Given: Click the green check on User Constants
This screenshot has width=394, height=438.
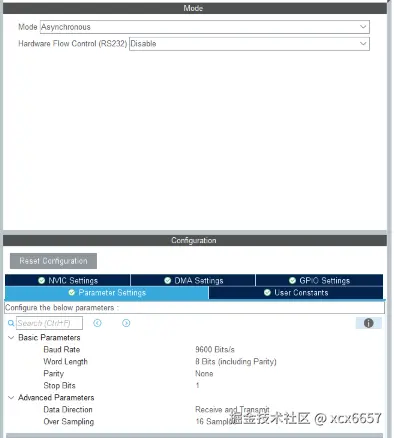Looking at the screenshot, I should pyautogui.click(x=267, y=293).
